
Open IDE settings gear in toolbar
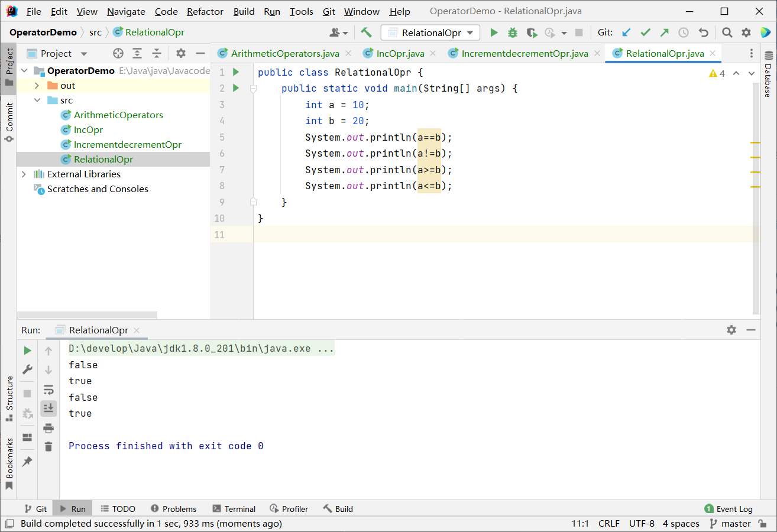[x=746, y=33]
